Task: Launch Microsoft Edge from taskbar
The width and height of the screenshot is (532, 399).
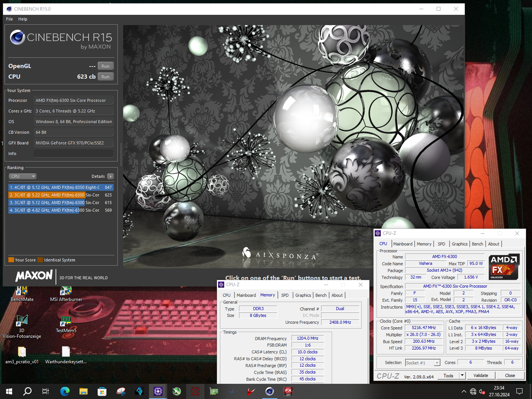Action: [65, 391]
